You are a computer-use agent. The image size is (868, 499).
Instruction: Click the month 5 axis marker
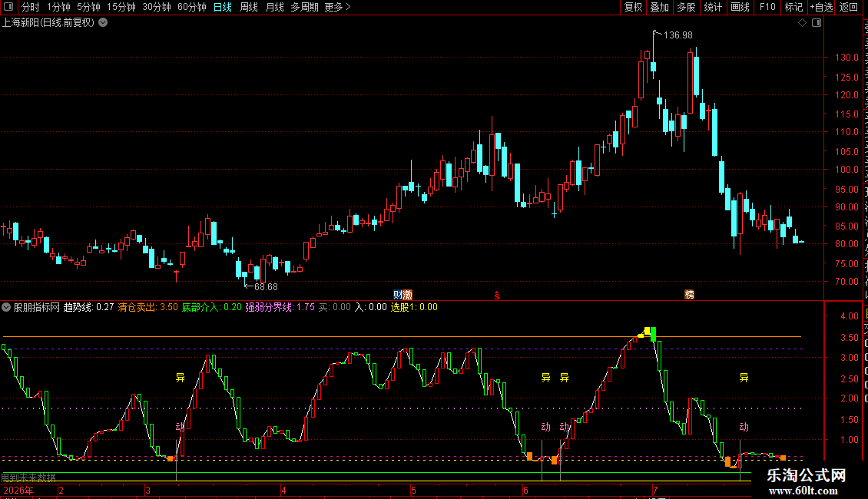413,490
